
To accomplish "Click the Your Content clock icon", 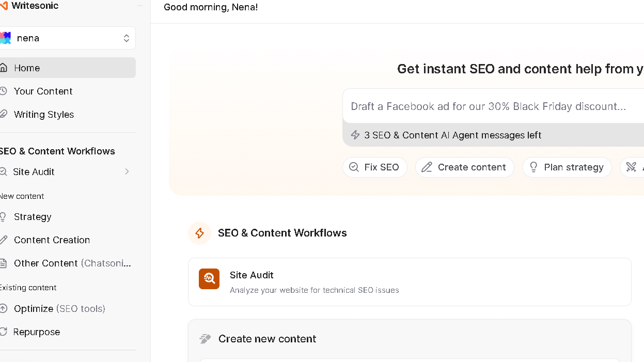I will (3, 91).
